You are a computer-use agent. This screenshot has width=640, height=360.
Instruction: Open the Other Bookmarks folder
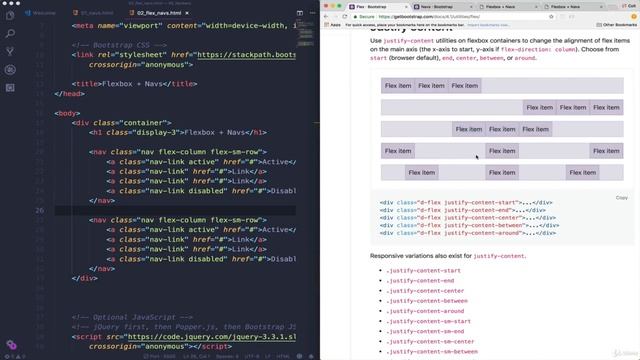point(616,25)
